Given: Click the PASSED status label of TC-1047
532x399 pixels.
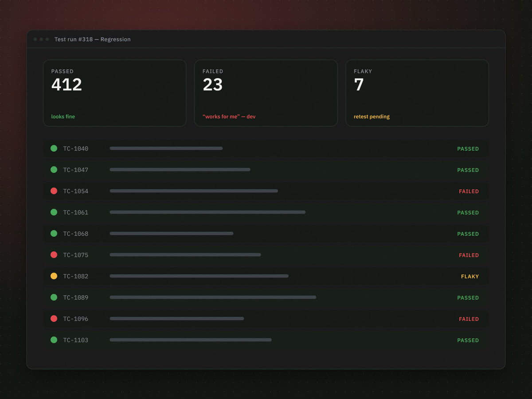Looking at the screenshot, I should [x=468, y=170].
